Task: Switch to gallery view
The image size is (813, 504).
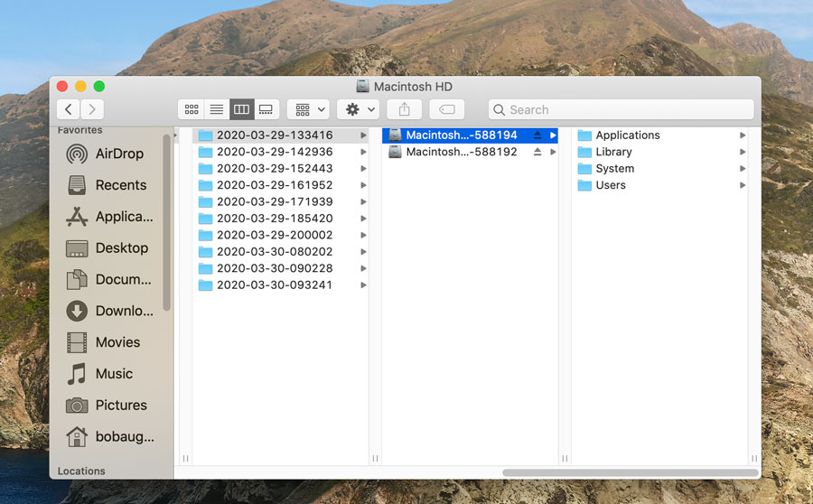Action: pos(266,109)
